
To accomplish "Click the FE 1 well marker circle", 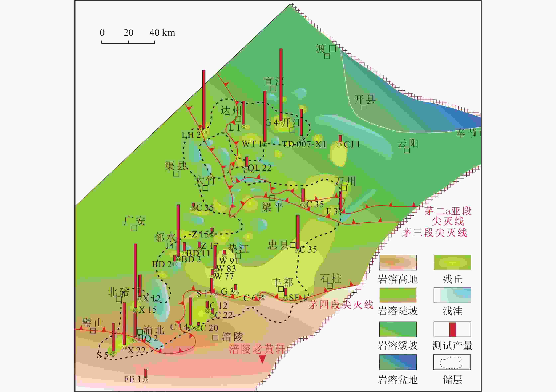I will click(145, 380).
